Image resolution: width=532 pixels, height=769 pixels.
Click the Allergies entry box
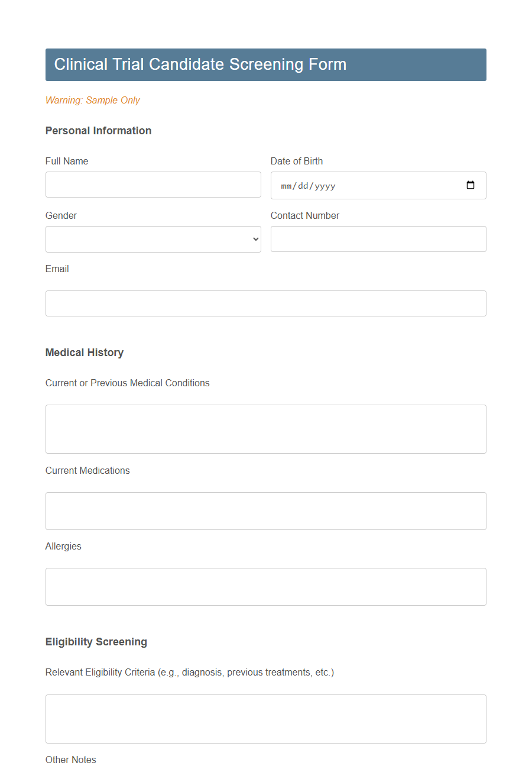click(265, 586)
